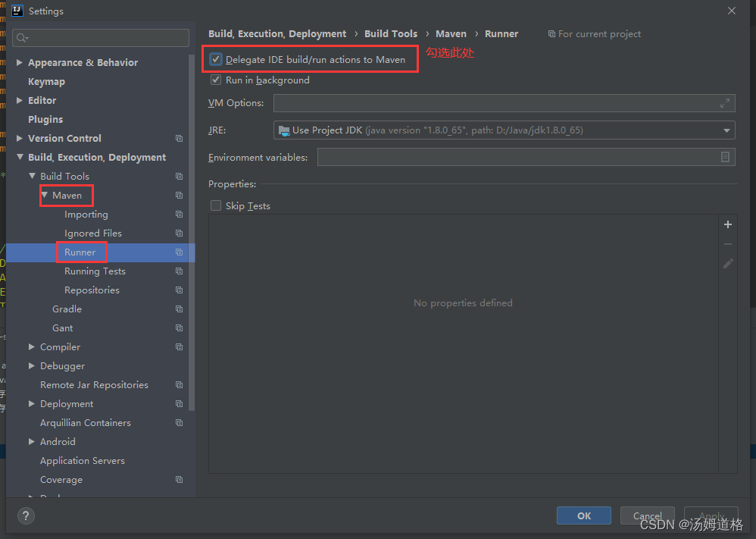Select Gradle in settings tree
Image resolution: width=756 pixels, height=539 pixels.
[67, 309]
